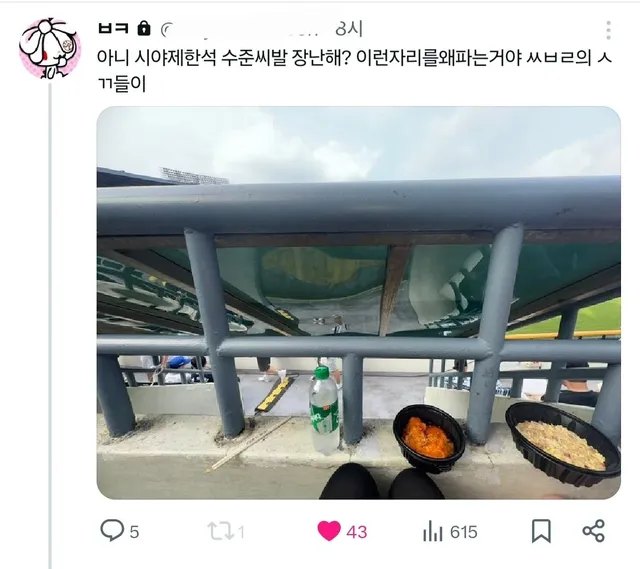Open the tweet timestamp link

click(x=349, y=29)
